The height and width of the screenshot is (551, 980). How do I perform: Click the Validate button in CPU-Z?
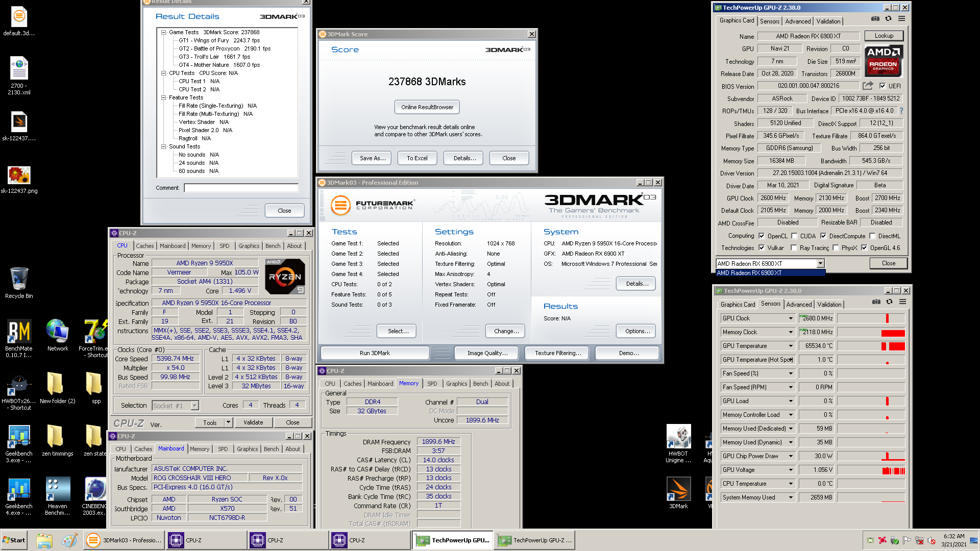[253, 422]
